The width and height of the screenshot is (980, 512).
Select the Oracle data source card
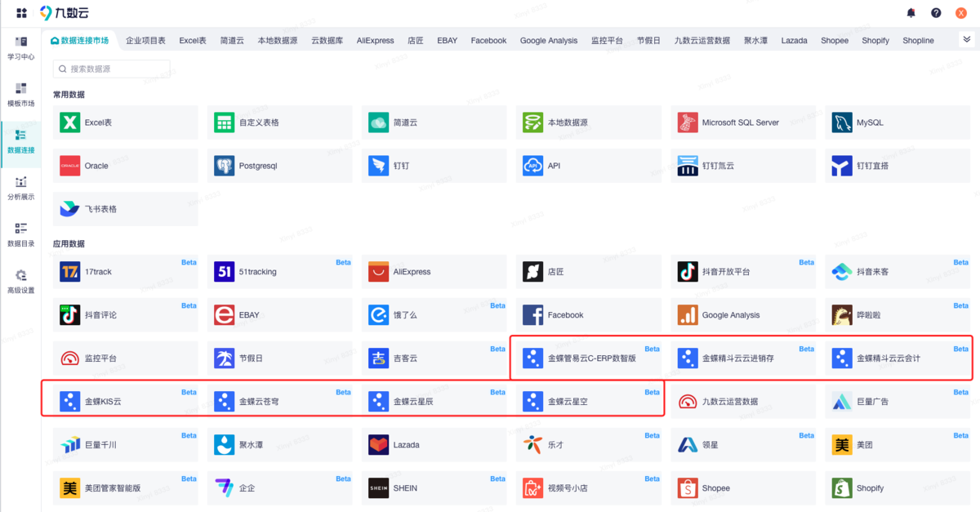[x=126, y=166]
